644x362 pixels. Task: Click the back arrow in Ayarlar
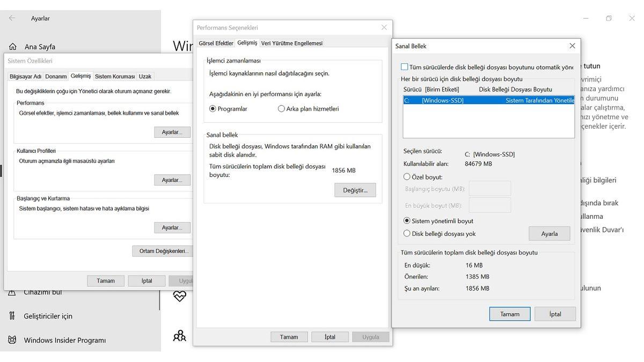click(x=12, y=18)
